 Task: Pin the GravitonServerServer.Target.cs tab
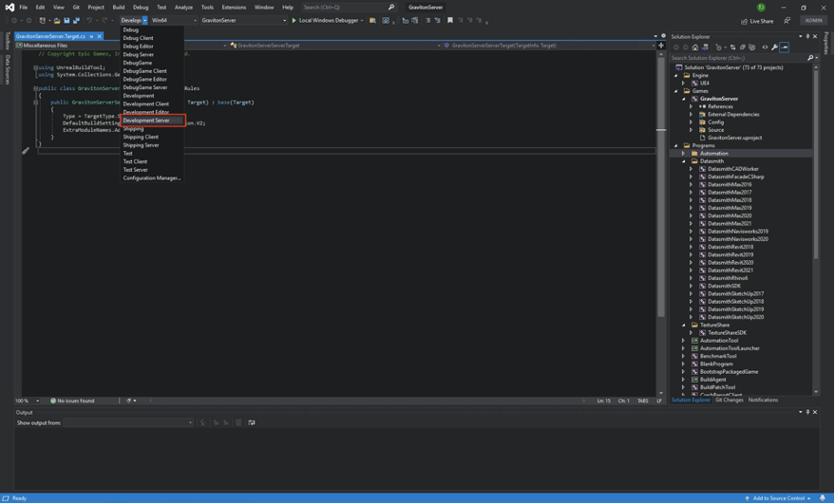91,36
